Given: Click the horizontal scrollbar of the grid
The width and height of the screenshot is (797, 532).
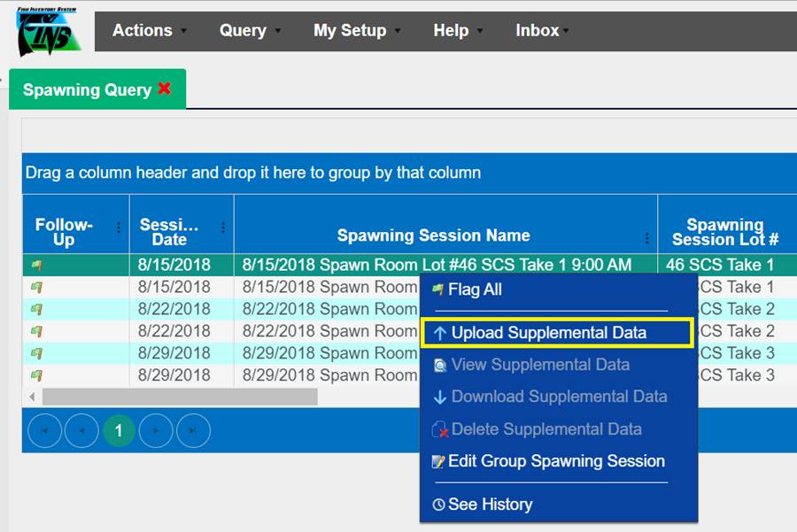Looking at the screenshot, I should [x=179, y=397].
